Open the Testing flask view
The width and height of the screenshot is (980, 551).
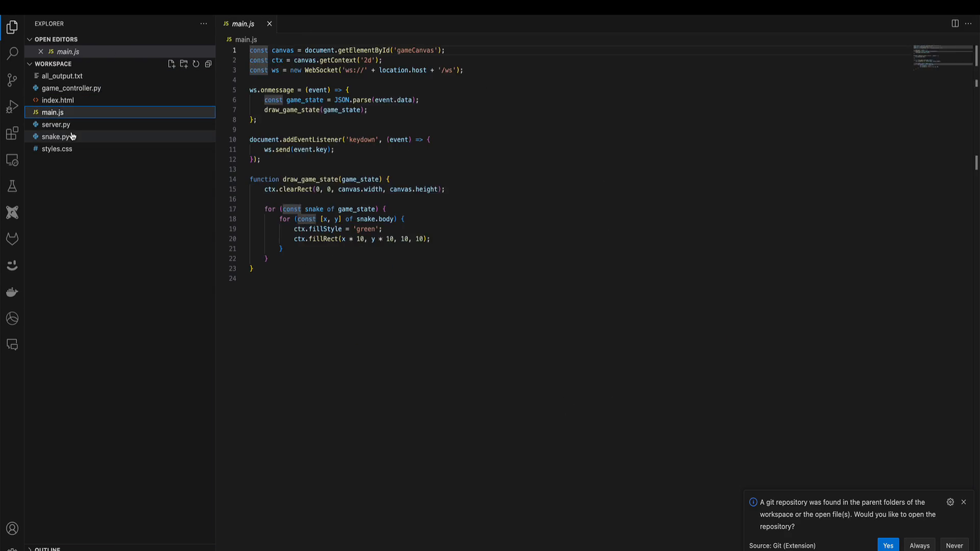click(x=12, y=186)
